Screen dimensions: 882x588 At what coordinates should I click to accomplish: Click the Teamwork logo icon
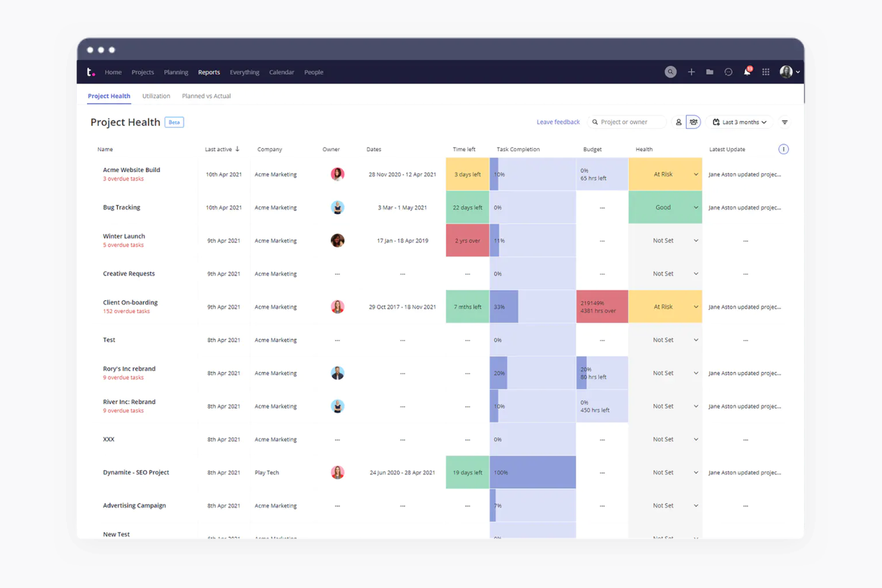(91, 72)
